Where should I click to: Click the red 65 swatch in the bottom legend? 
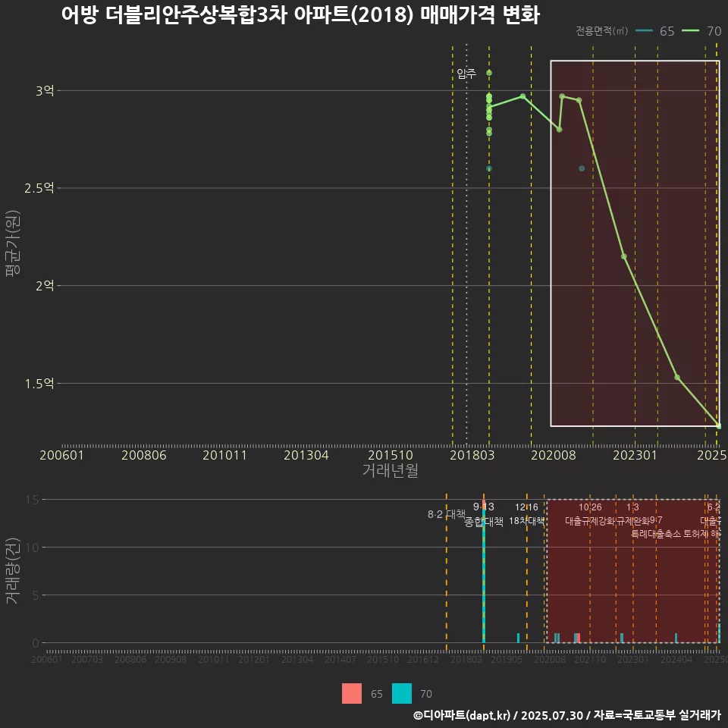351,693
